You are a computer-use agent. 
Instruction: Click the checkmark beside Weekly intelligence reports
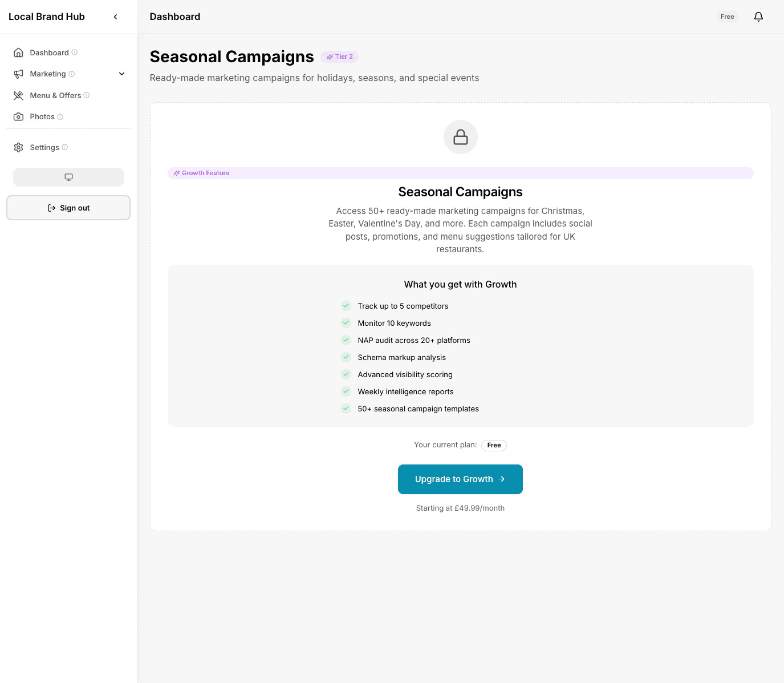[346, 391]
